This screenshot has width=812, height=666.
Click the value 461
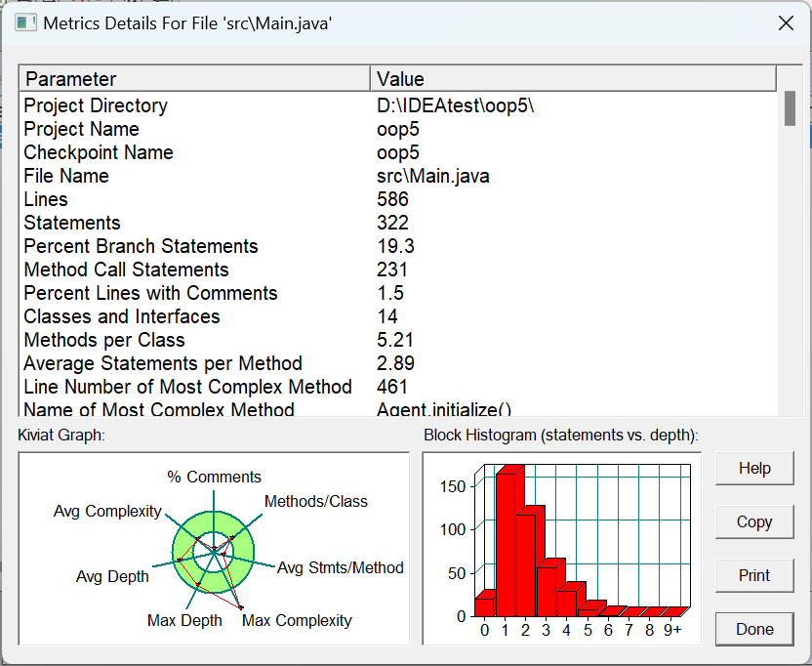coord(392,387)
